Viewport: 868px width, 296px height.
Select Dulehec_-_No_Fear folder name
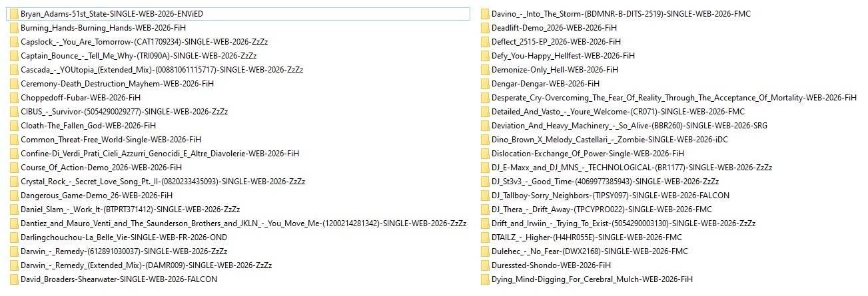(590, 251)
